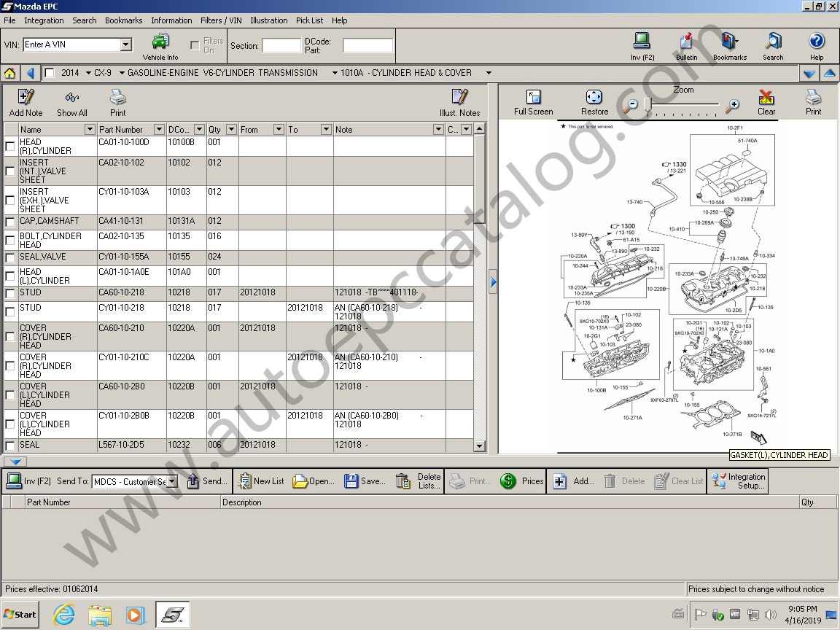Open Vehicle Info tool
The width and height of the screenshot is (840, 630).
[x=160, y=47]
